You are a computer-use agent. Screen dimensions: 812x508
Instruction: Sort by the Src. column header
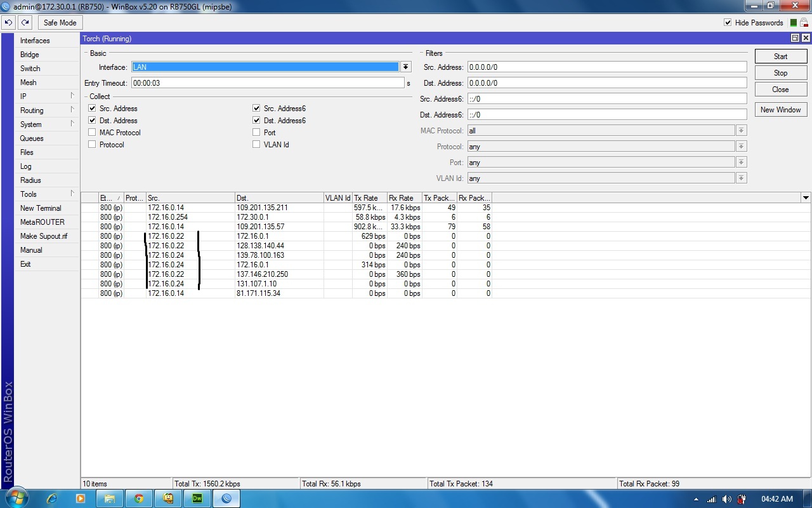pos(190,198)
